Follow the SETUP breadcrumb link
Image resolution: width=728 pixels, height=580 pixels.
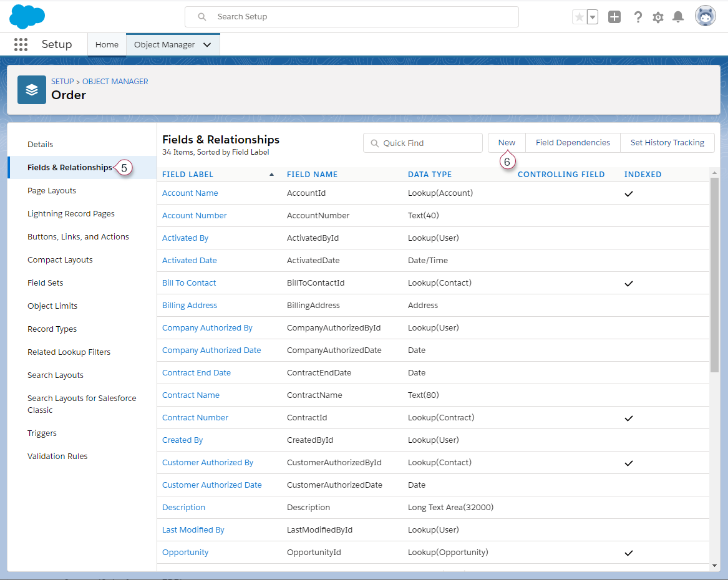point(62,81)
